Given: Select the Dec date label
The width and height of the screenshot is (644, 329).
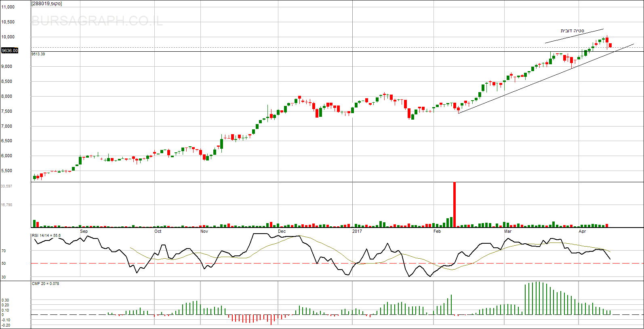Looking at the screenshot, I should point(282,231).
